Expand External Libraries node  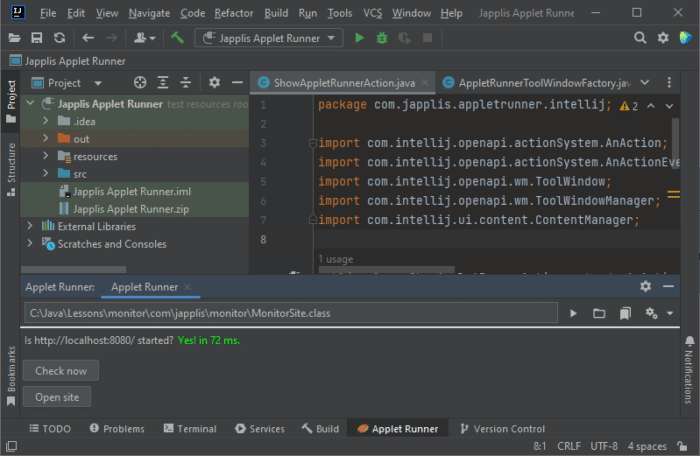coord(30,226)
